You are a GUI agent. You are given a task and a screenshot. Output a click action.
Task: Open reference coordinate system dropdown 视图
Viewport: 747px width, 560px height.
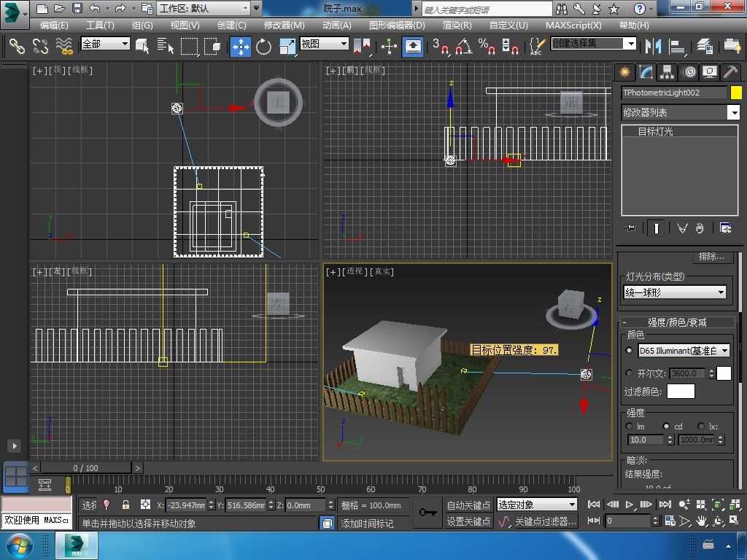click(324, 44)
